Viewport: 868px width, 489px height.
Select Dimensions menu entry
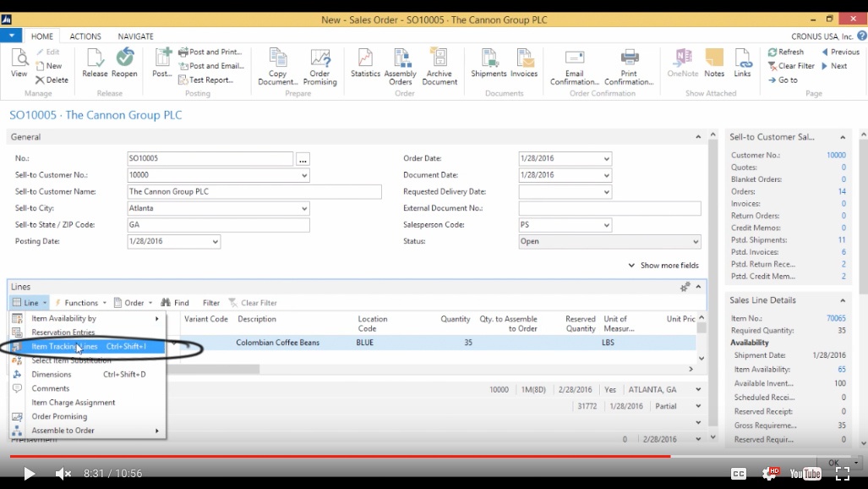(x=87, y=374)
